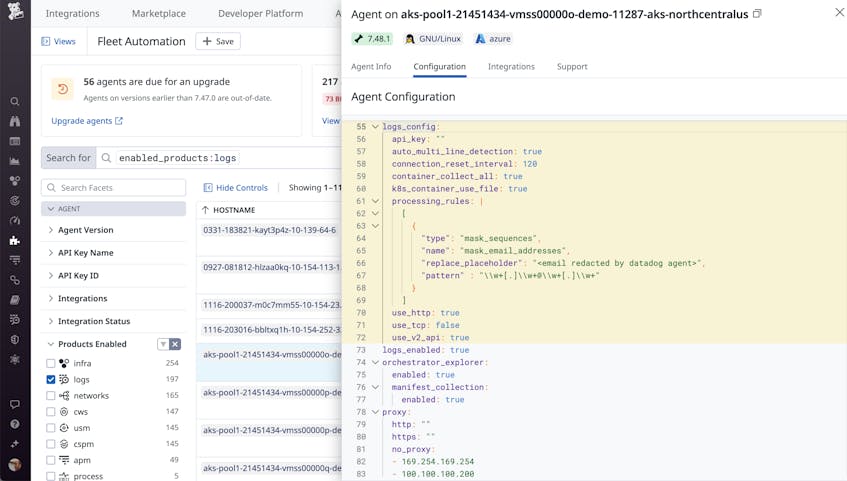
Task: Open host 1116-203016-bbltxq1h row
Action: pyautogui.click(x=271, y=330)
